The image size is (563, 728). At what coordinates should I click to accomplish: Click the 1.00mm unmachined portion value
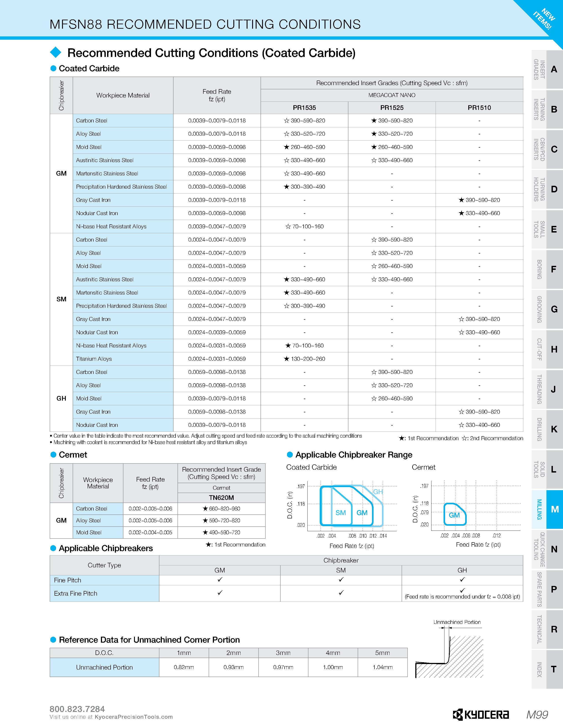pos(333,667)
